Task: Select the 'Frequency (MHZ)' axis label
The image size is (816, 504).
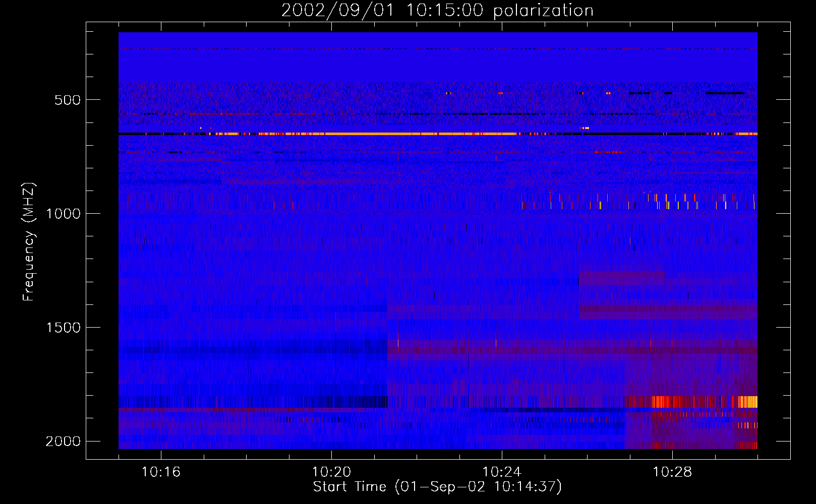Action: [x=29, y=242]
